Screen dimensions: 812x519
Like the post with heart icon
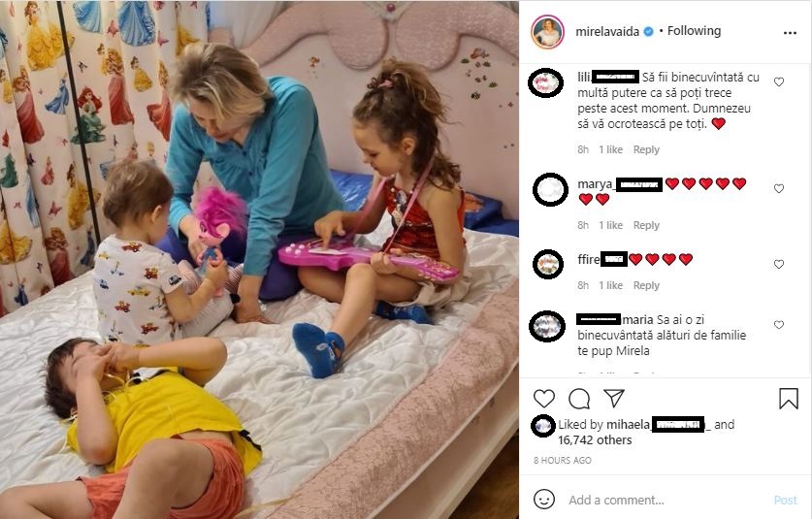543,399
